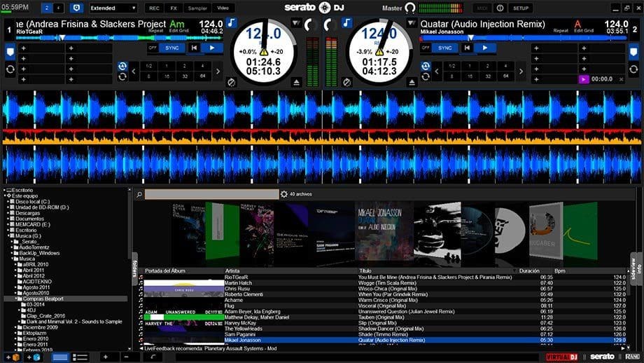Screen dimensions: 644x363
Task: Switch to 4 deck mode
Action: [x=58, y=8]
